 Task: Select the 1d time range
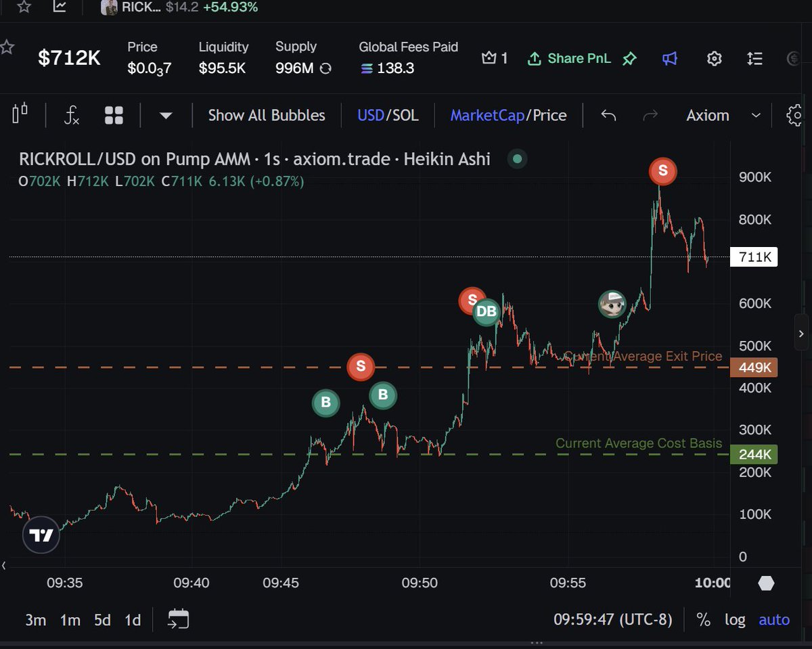tap(133, 620)
